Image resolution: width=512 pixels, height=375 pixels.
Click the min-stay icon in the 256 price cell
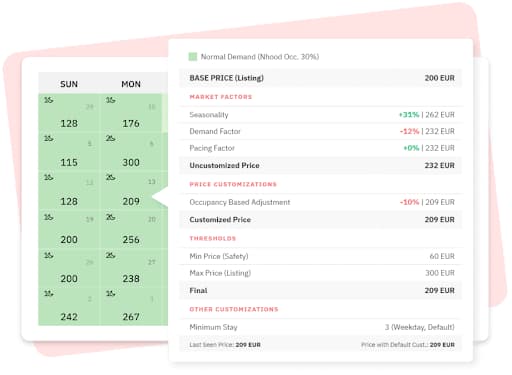(x=111, y=217)
